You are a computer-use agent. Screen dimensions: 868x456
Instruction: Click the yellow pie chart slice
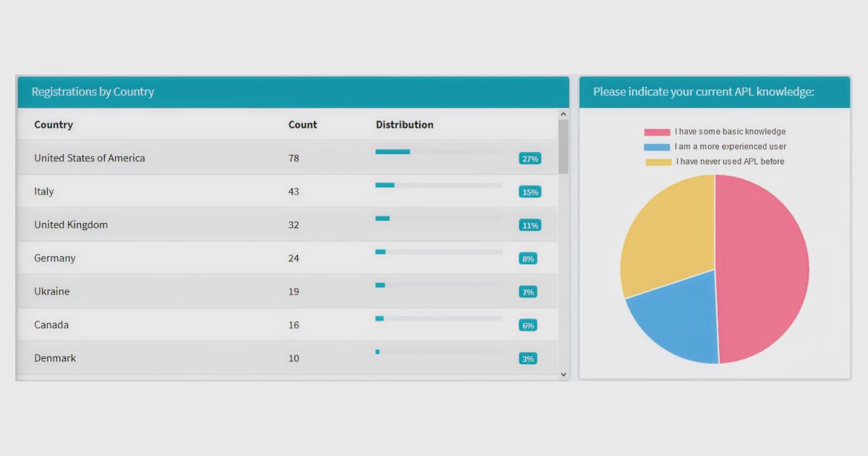665,232
